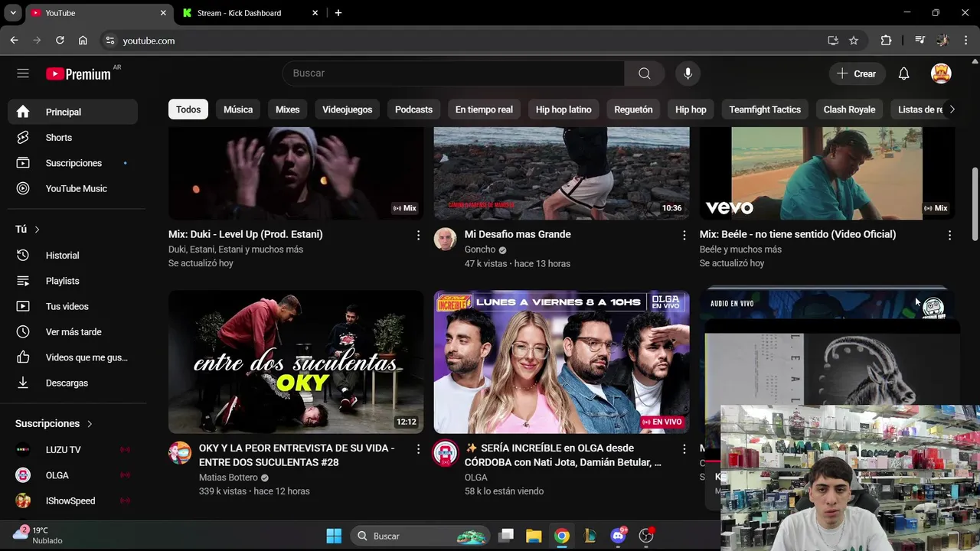
Task: Expand Suscripciones section header chevron
Action: [x=90, y=423]
